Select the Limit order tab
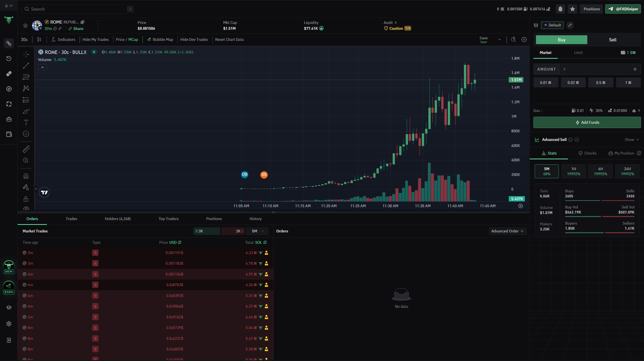The width and height of the screenshot is (644, 361). [578, 53]
